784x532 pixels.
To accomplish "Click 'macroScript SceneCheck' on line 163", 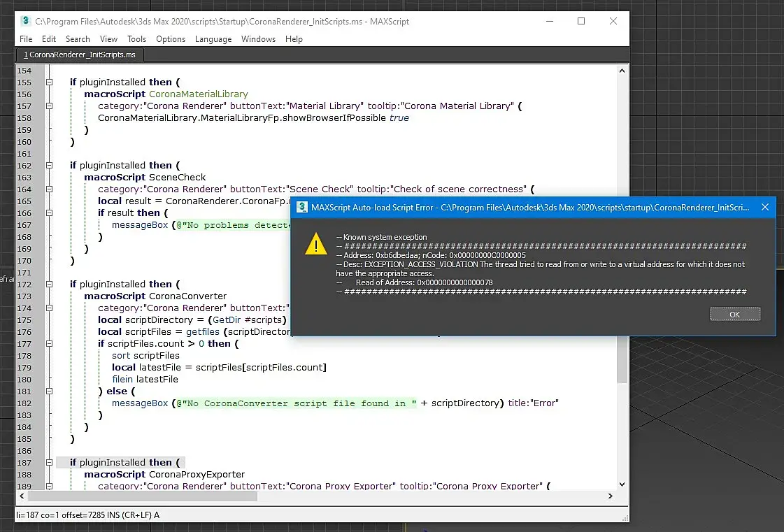I will point(145,177).
